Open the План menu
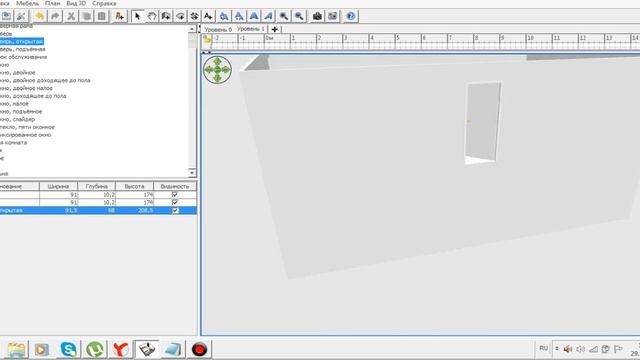Image resolution: width=640 pixels, height=360 pixels. (53, 3)
